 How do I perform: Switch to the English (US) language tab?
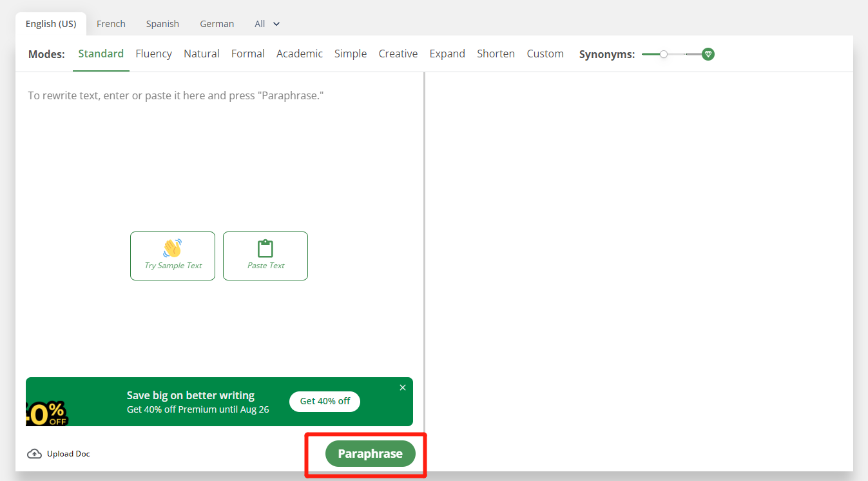point(51,24)
